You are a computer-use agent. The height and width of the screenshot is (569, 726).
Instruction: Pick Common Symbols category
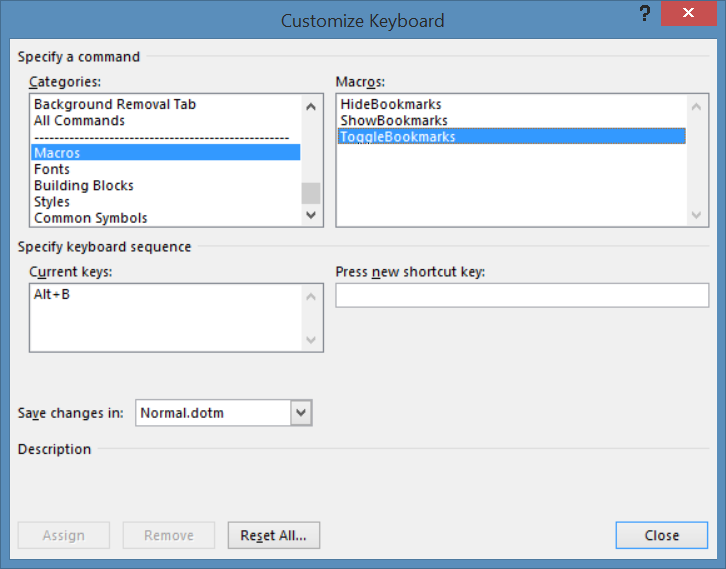(90, 218)
